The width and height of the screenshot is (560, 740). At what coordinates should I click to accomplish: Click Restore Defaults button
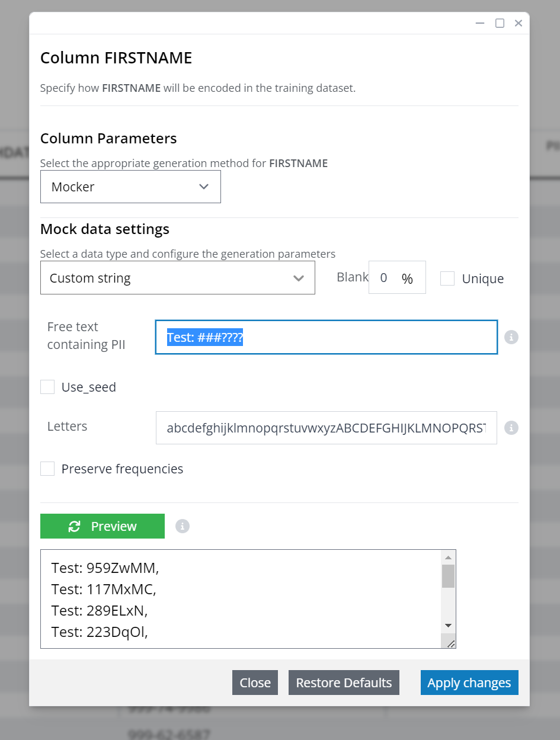pyautogui.click(x=344, y=683)
